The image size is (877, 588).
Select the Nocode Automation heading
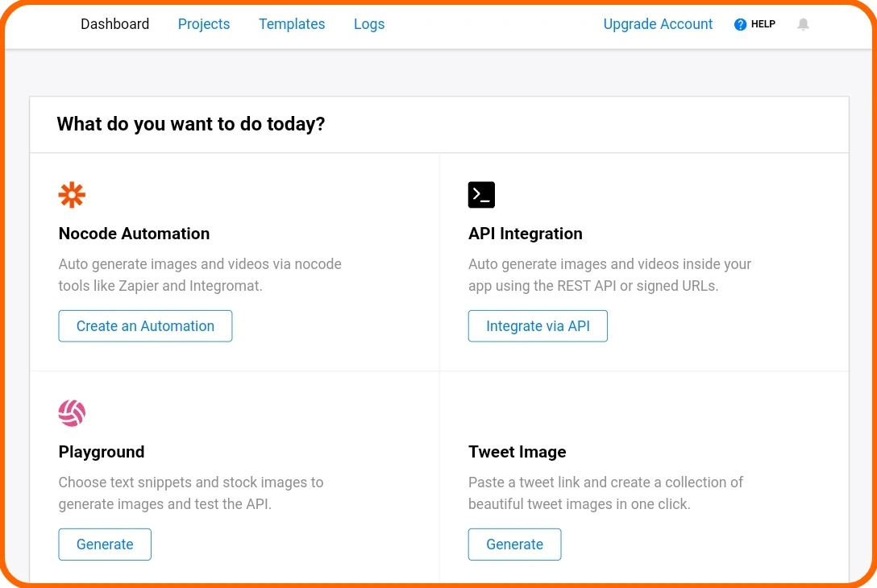point(134,234)
